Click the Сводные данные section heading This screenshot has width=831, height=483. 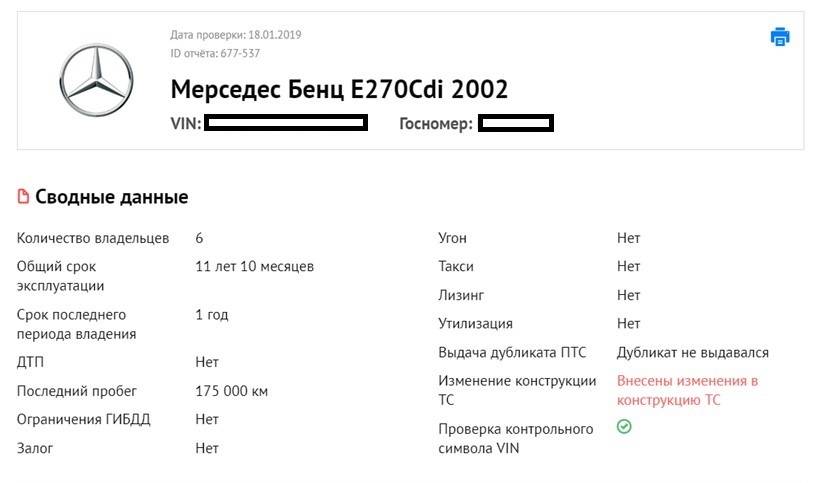click(x=112, y=197)
